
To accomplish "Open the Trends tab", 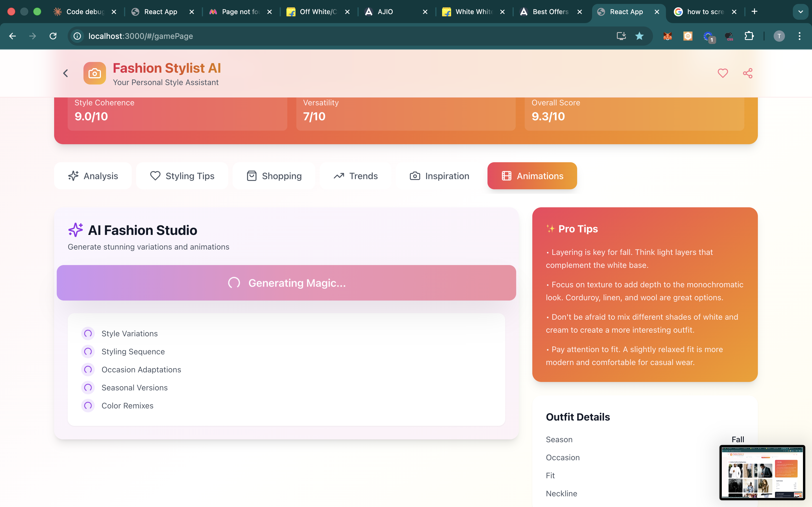I will (x=356, y=176).
